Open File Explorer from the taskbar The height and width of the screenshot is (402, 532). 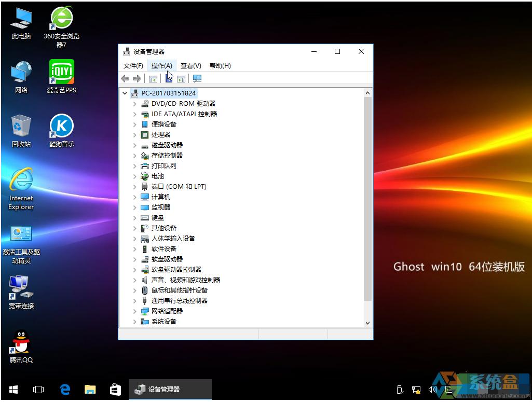point(90,390)
